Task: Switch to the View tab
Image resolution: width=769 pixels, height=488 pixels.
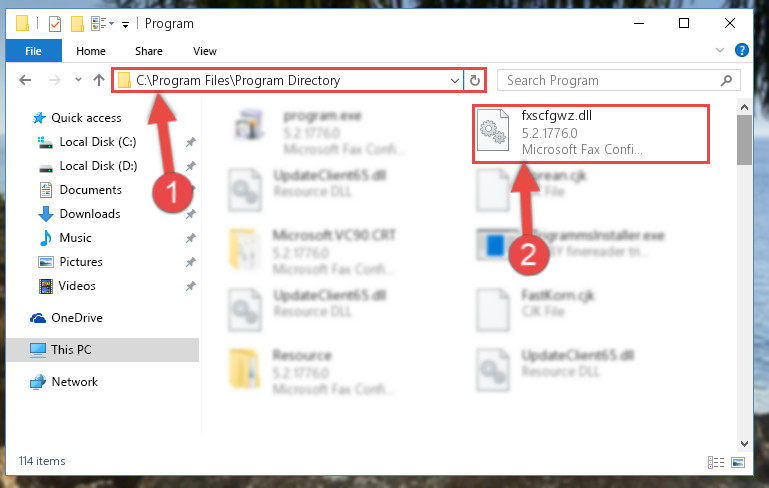Action: [x=205, y=51]
